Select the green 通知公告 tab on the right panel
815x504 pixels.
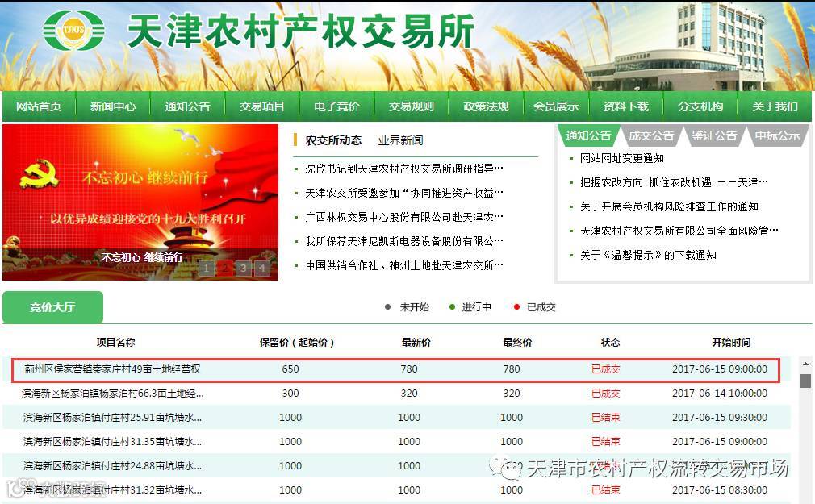click(588, 135)
